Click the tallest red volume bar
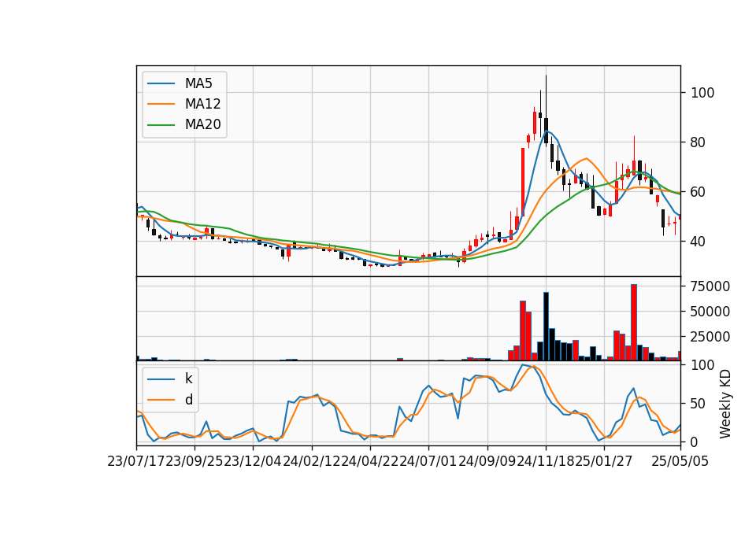756x543 pixels. [x=634, y=323]
